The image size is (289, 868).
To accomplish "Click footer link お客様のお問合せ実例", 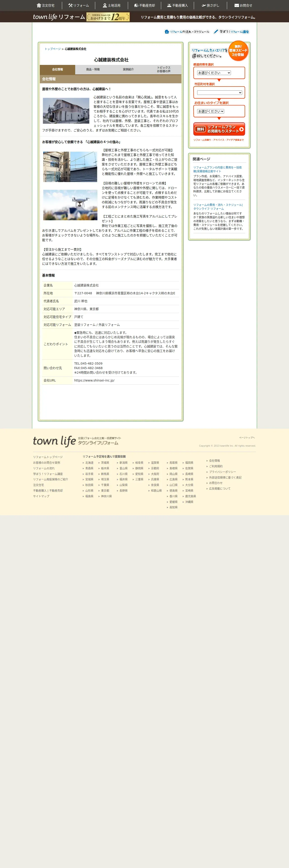I will tap(46, 463).
